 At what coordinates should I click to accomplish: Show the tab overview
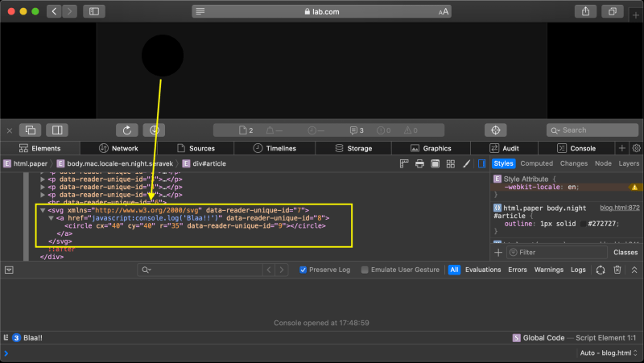point(613,11)
